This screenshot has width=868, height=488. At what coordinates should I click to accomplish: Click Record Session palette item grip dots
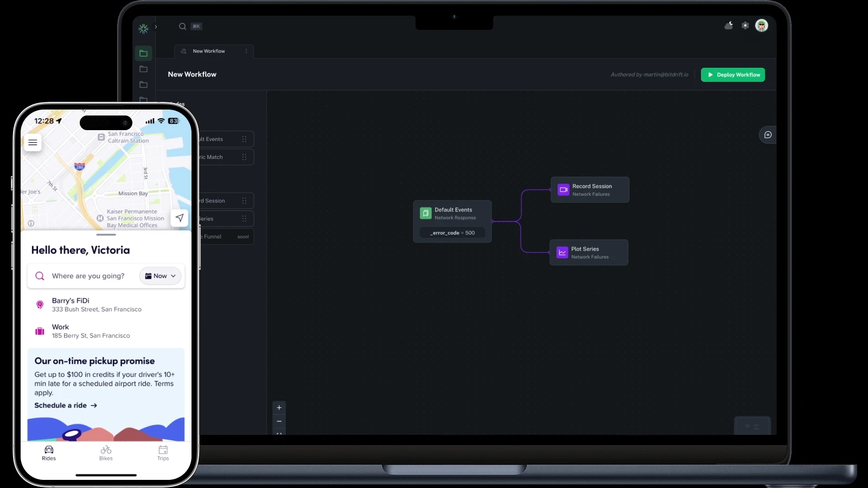coord(244,201)
